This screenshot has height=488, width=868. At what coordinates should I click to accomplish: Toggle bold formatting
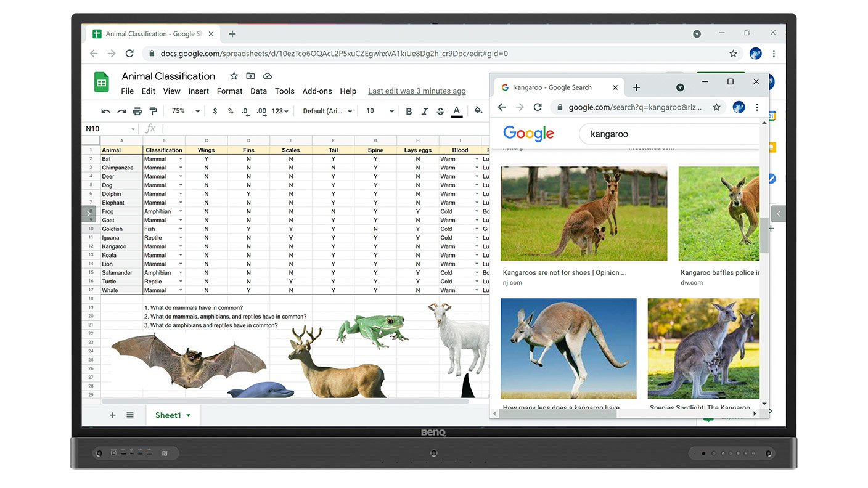409,111
